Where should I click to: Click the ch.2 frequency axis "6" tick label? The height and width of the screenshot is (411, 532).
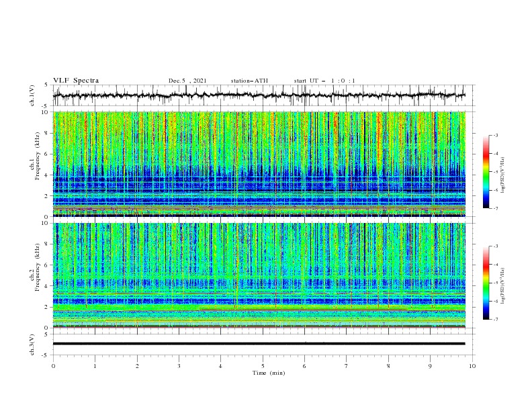tap(48, 265)
